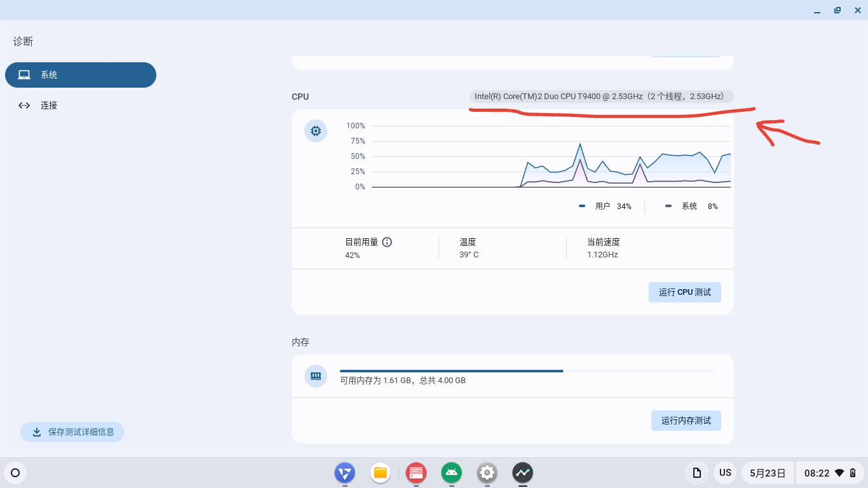Click the info icon next to 目前用量
This screenshot has width=868, height=488.
coord(387,242)
